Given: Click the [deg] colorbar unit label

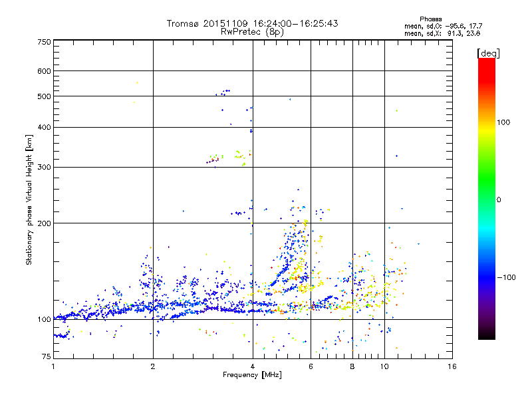Looking at the screenshot, I should click(487, 53).
